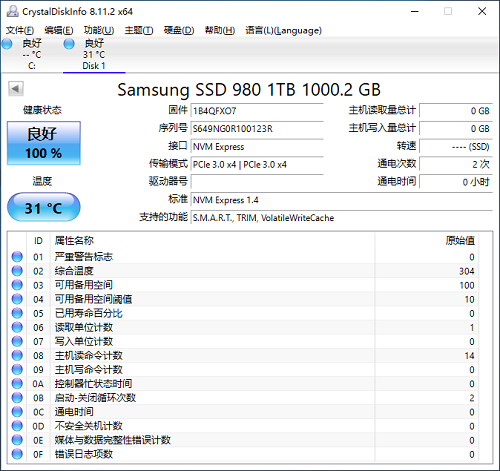The height and width of the screenshot is (471, 500).
Task: Open the 语言(L)(Language) menu
Action: tap(283, 30)
